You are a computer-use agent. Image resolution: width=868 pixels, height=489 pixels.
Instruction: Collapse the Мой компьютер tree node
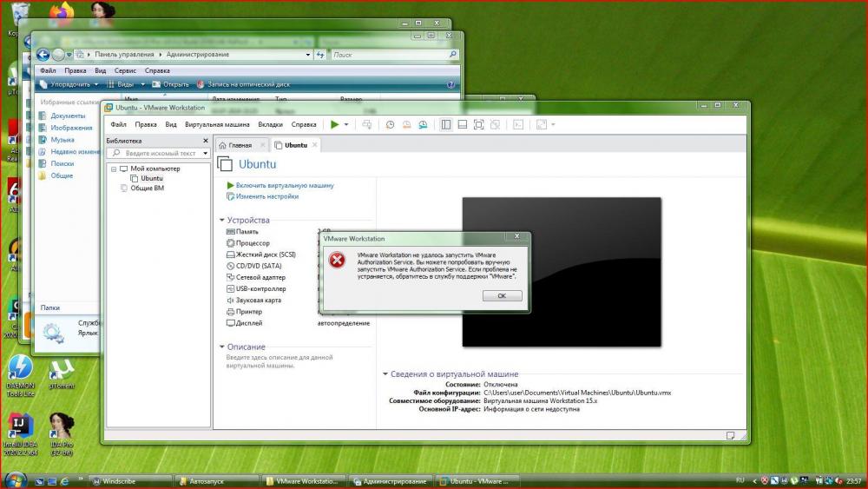[114, 169]
